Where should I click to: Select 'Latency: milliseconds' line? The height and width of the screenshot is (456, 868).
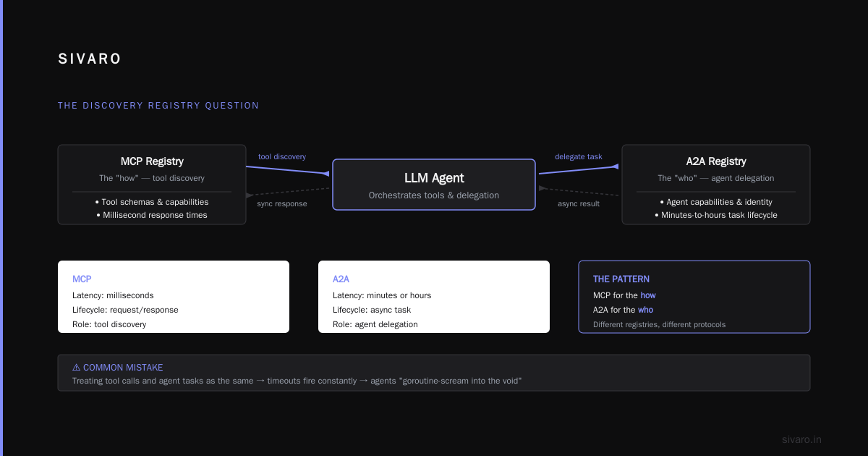coord(113,295)
